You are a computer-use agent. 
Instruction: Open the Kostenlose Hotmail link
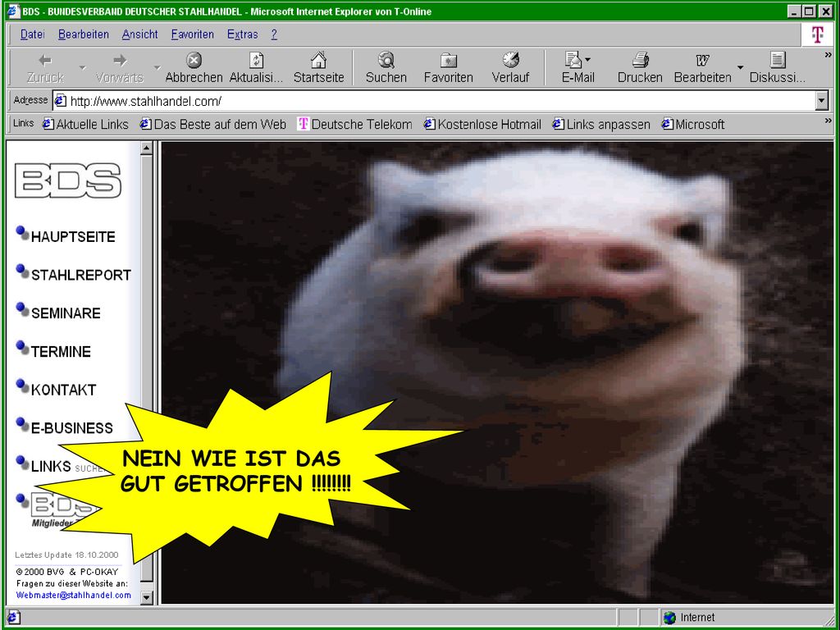(482, 125)
